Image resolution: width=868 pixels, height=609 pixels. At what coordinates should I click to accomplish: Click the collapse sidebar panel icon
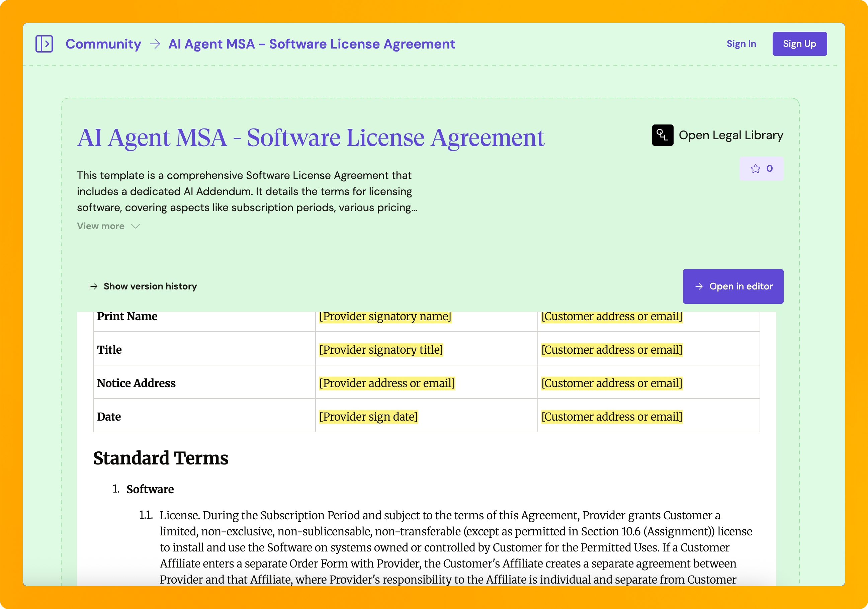45,43
